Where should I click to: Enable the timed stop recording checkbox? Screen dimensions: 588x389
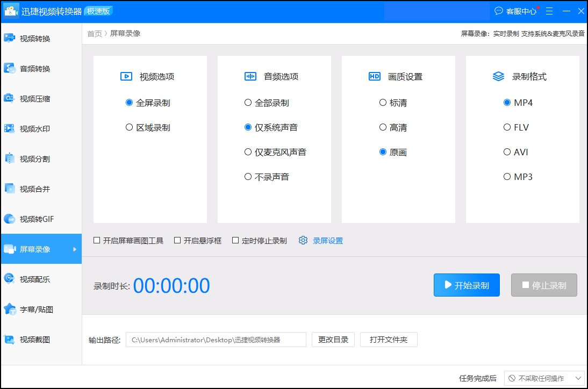pos(235,241)
